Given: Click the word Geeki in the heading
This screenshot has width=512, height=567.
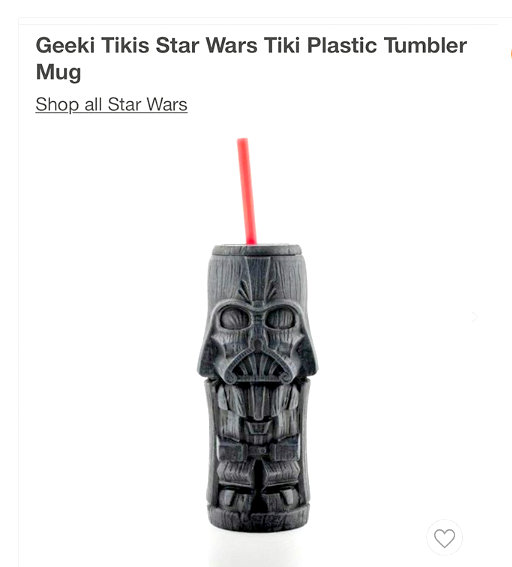Looking at the screenshot, I should [65, 45].
